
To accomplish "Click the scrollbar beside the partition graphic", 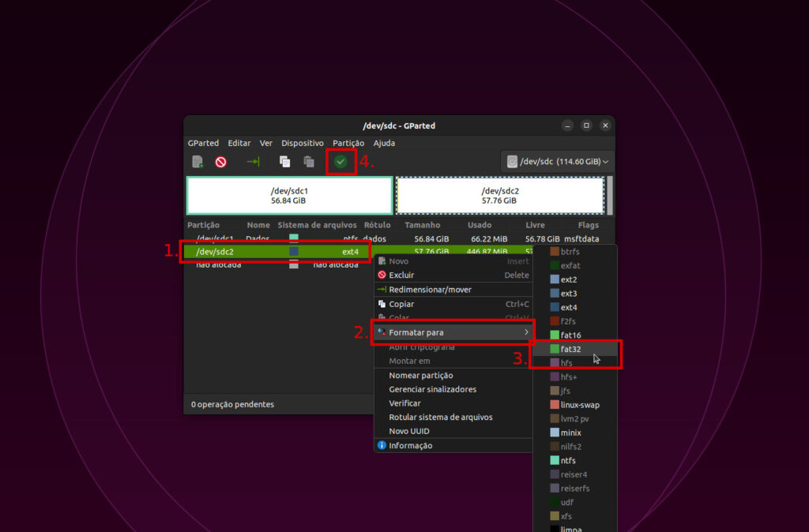I will click(610, 196).
